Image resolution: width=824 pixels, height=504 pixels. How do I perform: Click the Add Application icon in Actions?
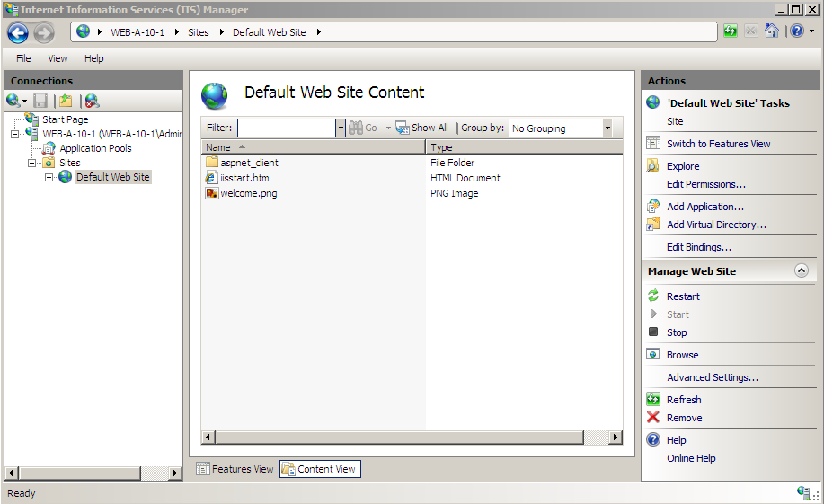click(652, 206)
